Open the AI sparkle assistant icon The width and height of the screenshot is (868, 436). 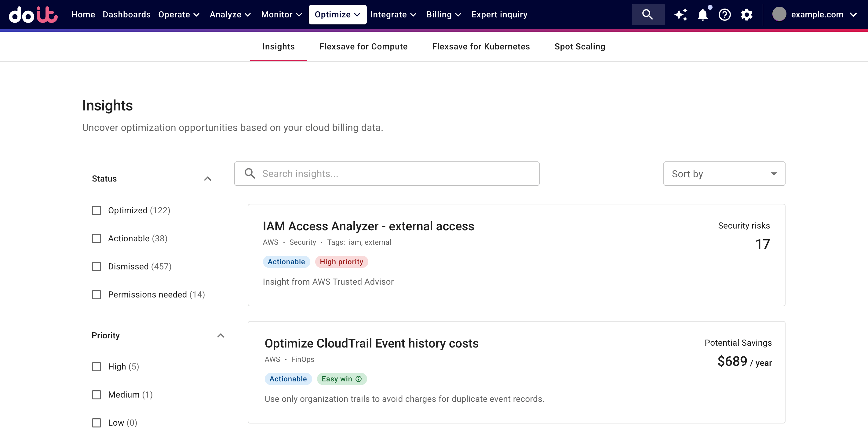coord(681,14)
